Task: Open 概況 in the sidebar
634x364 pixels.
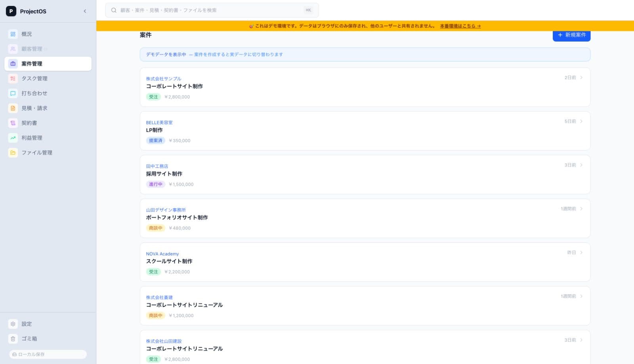Action: 48,34
